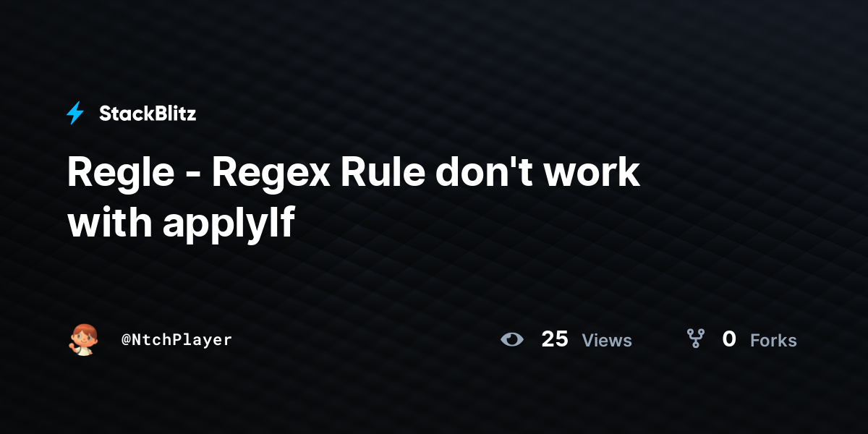Open the @NtchPlayer profile username
868x434 pixels.
pos(176,340)
